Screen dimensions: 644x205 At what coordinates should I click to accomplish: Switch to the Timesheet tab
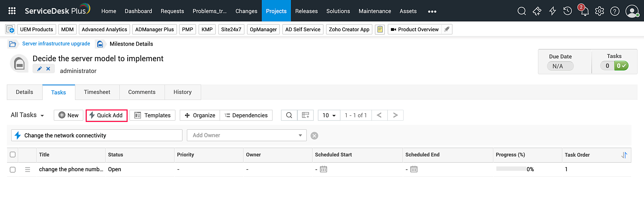(x=97, y=92)
